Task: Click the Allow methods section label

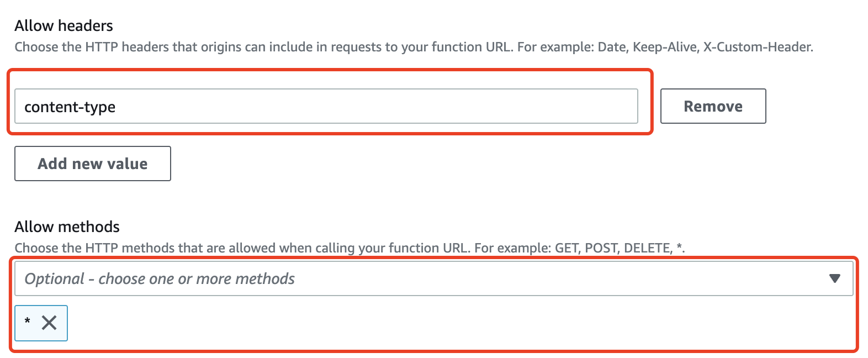Action: click(67, 227)
